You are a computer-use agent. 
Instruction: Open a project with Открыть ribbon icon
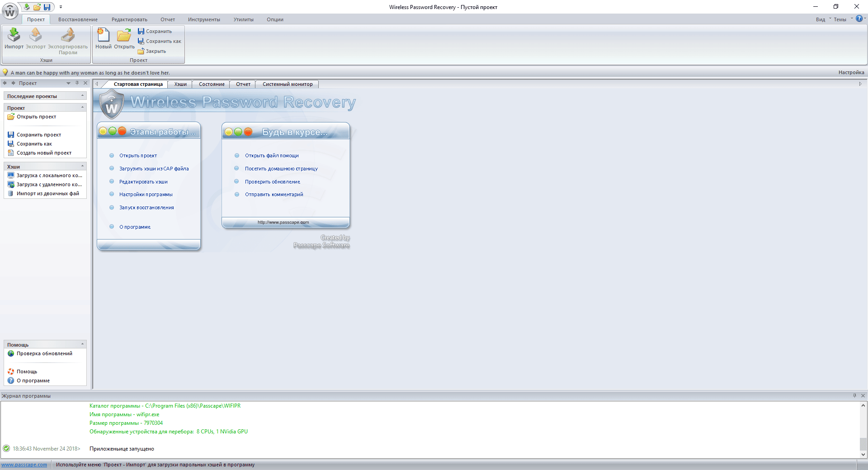coord(124,39)
